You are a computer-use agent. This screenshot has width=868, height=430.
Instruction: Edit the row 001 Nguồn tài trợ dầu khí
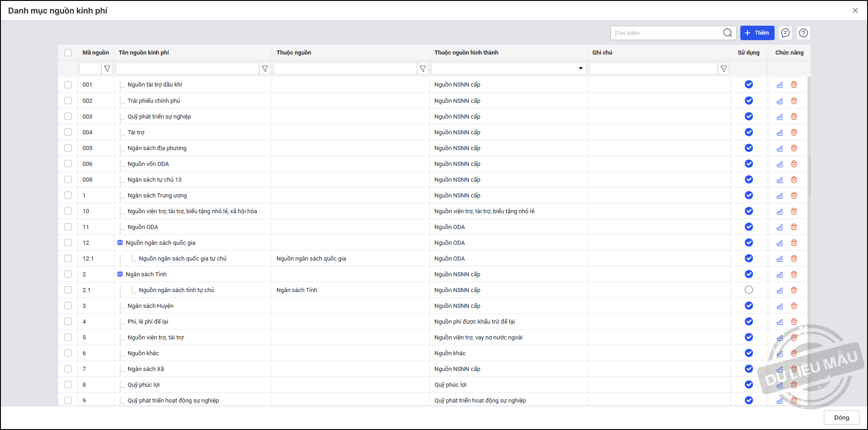point(780,85)
